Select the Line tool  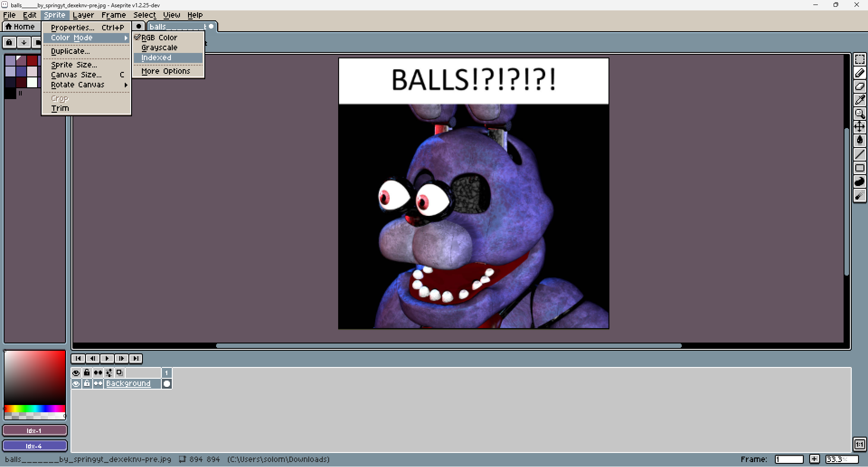(859, 154)
